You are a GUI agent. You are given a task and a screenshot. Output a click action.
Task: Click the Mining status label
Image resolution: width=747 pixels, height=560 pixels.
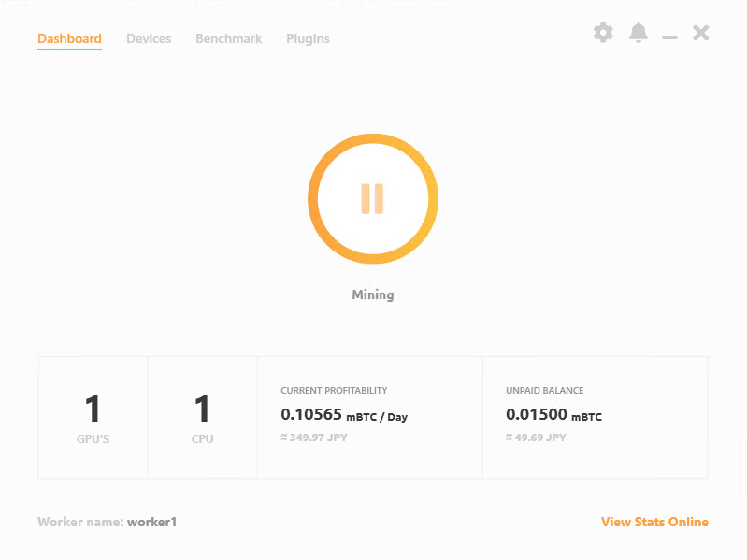372,294
